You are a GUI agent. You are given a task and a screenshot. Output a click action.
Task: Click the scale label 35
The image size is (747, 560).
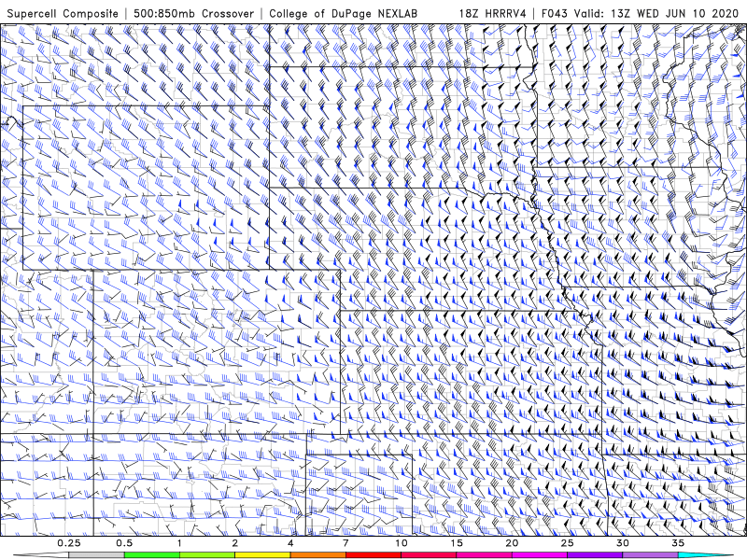click(679, 543)
